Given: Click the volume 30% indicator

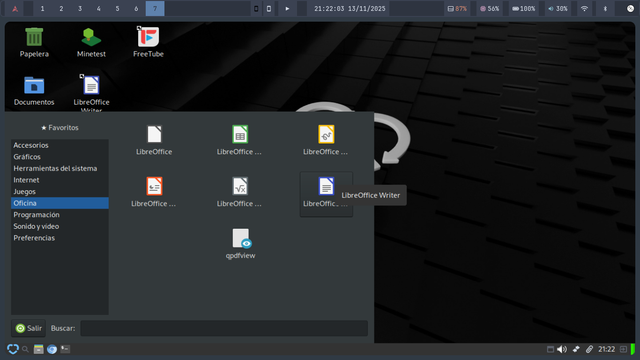Looking at the screenshot, I should [558, 9].
